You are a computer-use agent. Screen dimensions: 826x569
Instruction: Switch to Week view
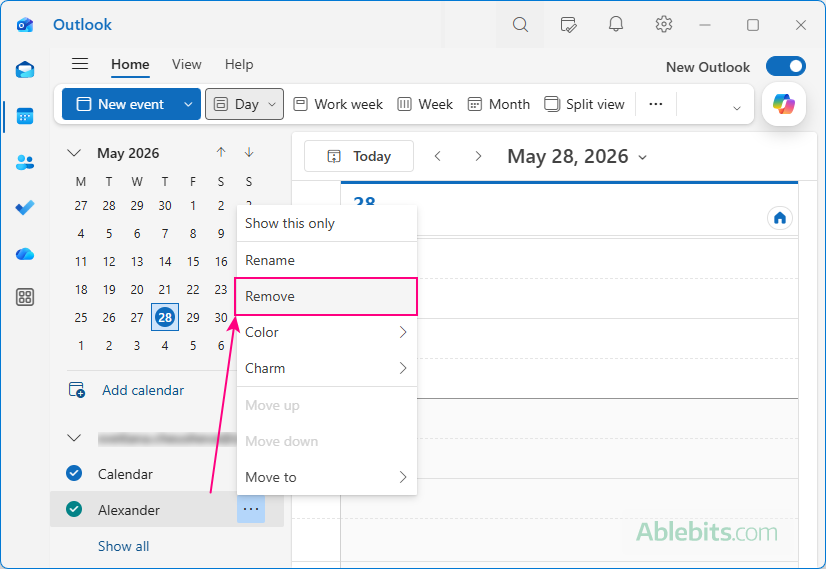point(425,104)
